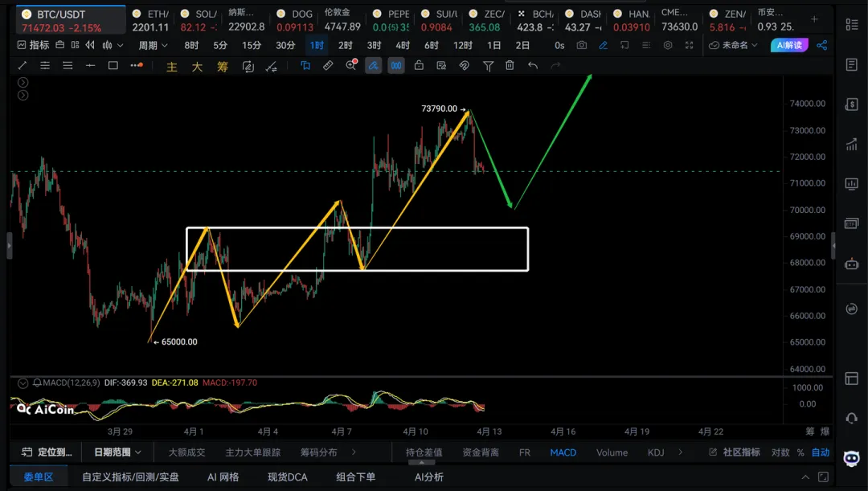868x491 pixels.
Task: Click the zoom-in magnifier tool
Action: pyautogui.click(x=351, y=65)
